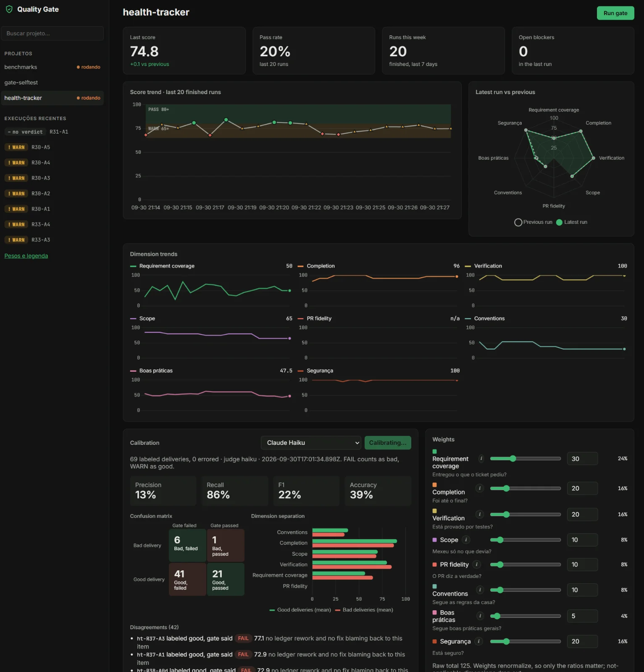Image resolution: width=644 pixels, height=672 pixels.
Task: Open the Boas práticas weight info icon
Action: click(x=480, y=616)
